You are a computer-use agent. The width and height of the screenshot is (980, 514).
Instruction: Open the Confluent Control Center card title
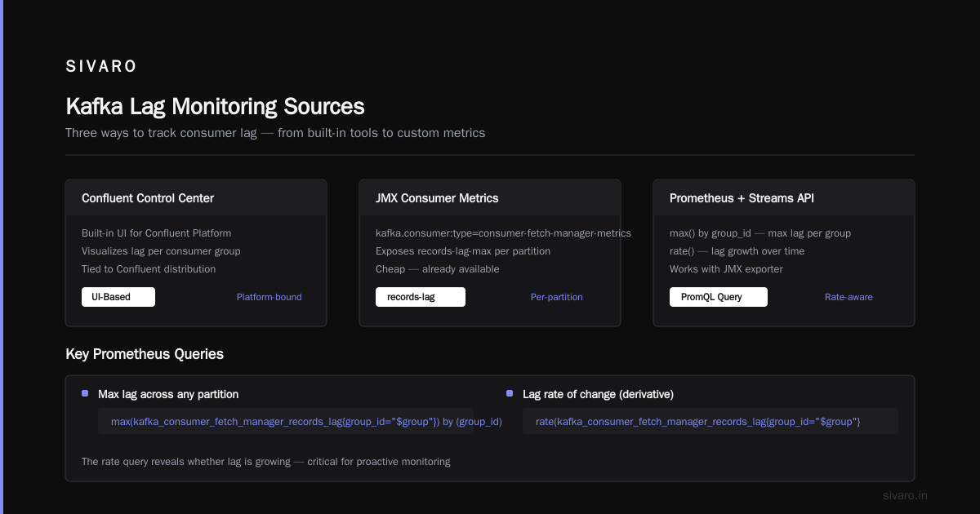(x=148, y=198)
